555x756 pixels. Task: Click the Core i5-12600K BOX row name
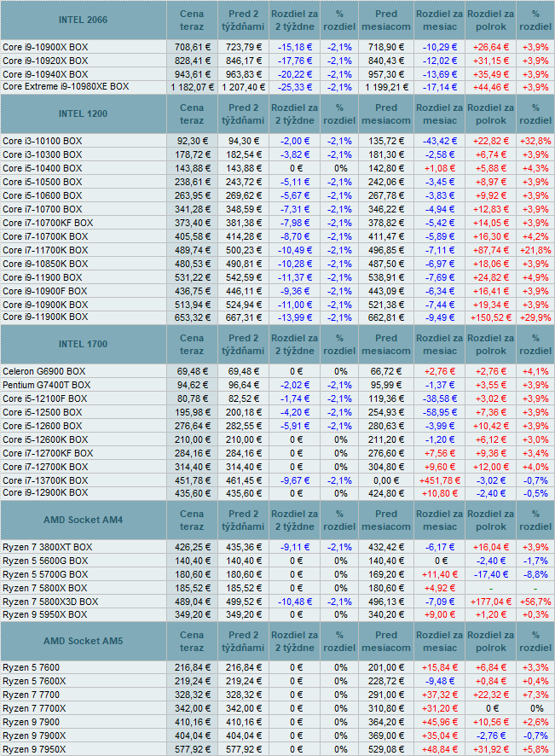45,439
